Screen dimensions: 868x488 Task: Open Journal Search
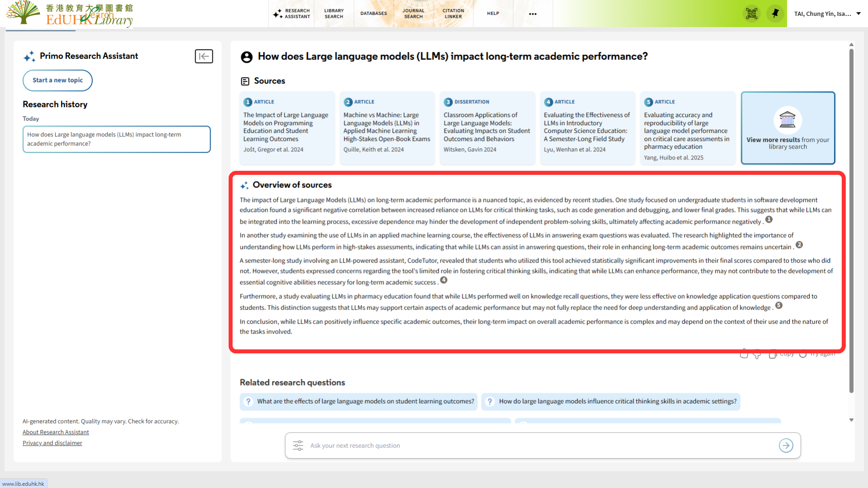pyautogui.click(x=413, y=14)
